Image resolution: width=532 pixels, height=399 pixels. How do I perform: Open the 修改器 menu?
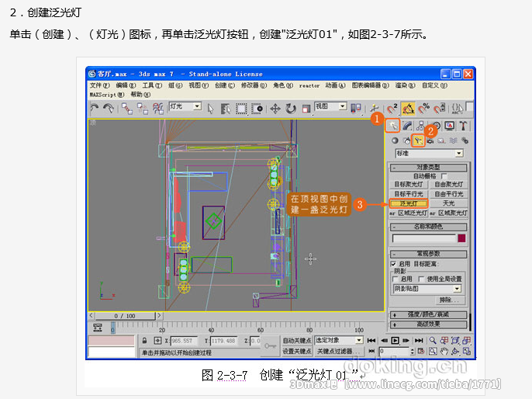click(254, 85)
